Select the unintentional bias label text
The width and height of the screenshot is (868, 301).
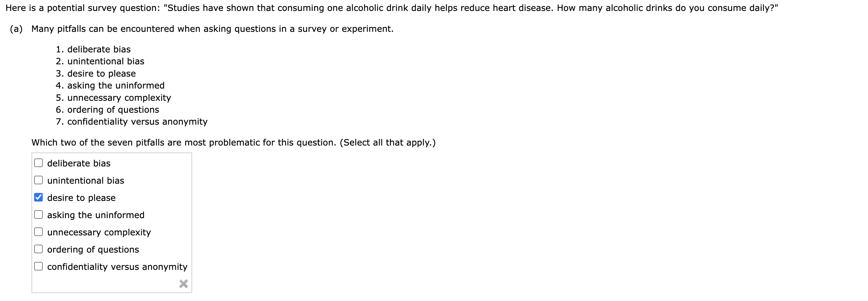coord(85,180)
